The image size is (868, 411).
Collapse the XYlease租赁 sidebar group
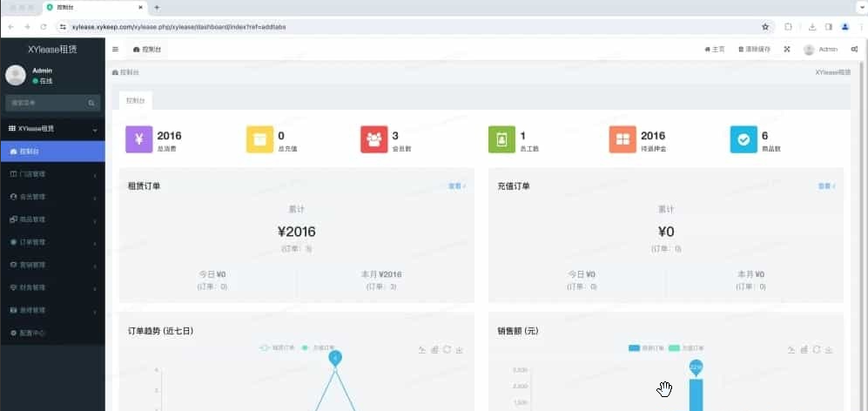(x=52, y=129)
